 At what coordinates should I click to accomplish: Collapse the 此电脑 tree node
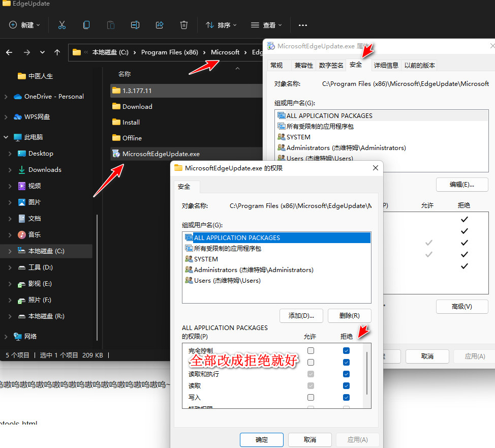tap(6, 137)
